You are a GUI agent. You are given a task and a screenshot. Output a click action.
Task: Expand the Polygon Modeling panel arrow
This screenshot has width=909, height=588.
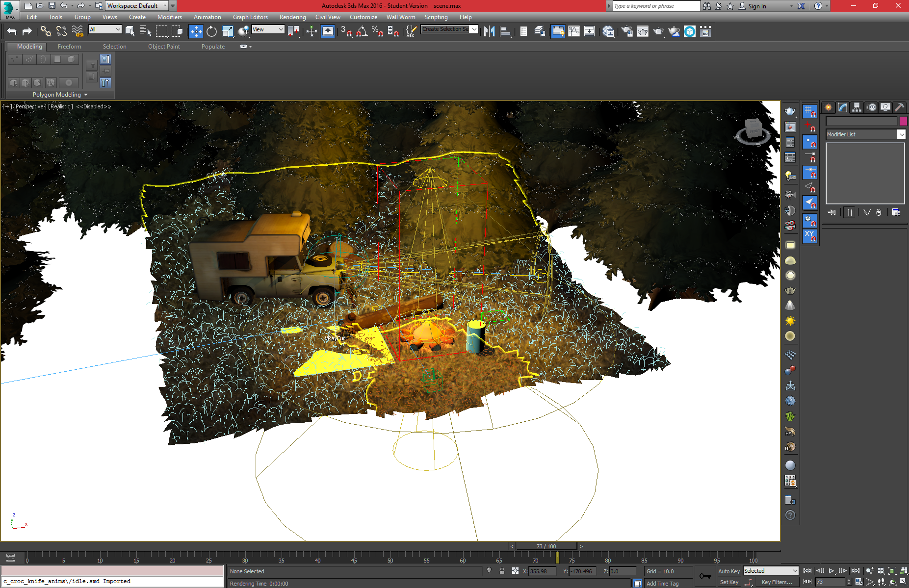(x=86, y=95)
